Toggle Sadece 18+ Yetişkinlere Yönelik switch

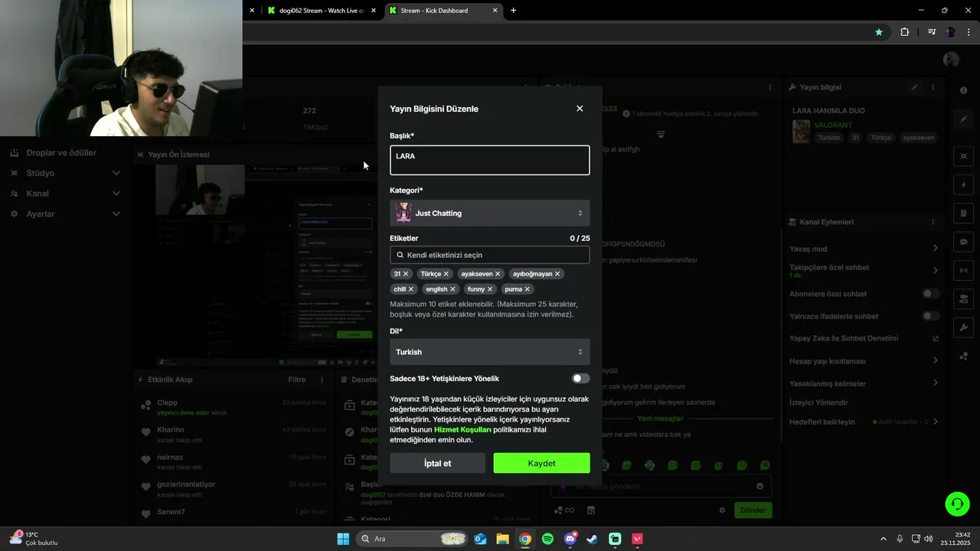click(580, 379)
